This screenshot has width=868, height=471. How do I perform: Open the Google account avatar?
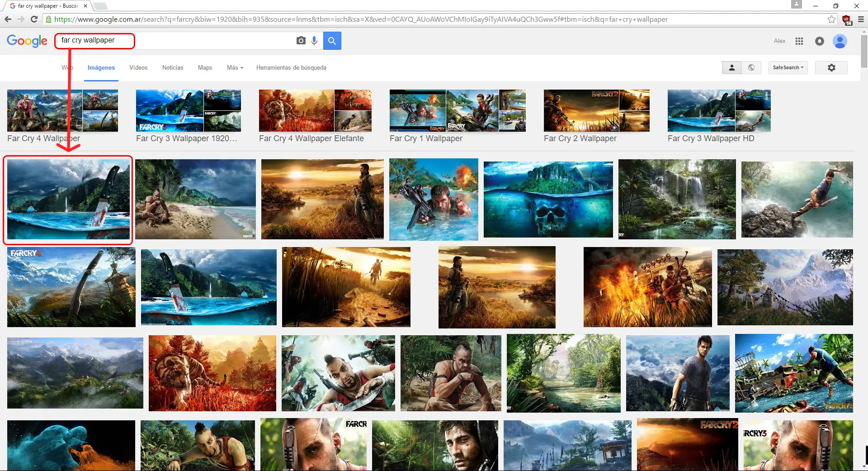point(840,41)
